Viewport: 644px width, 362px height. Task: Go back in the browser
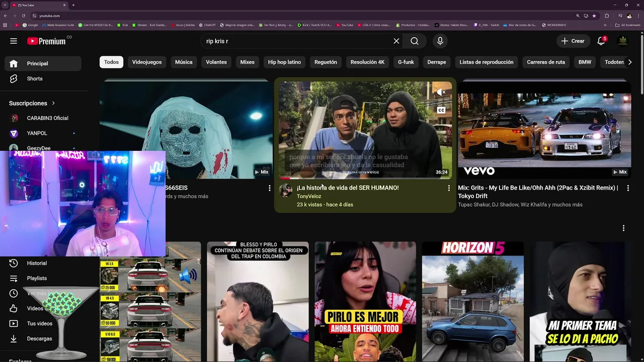point(5,16)
